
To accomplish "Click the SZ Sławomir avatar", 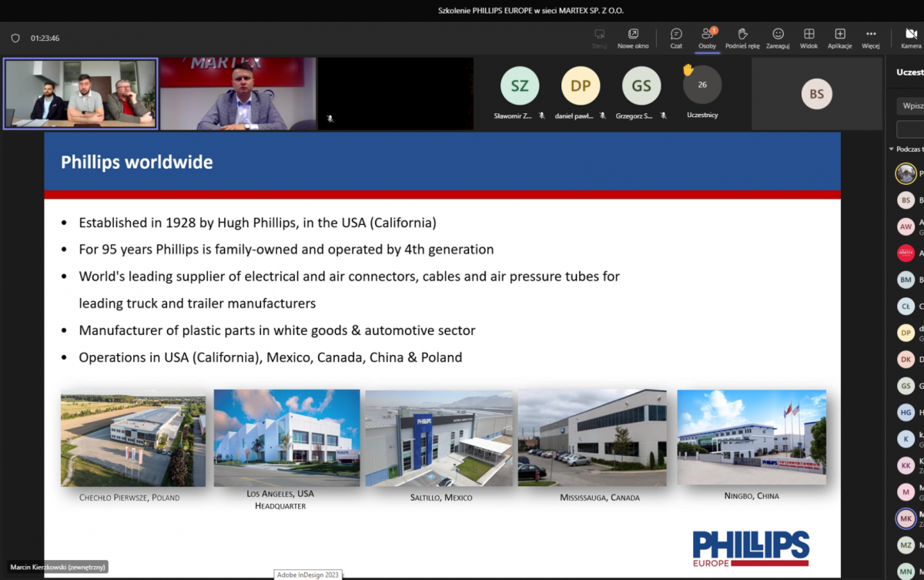I will (520, 85).
